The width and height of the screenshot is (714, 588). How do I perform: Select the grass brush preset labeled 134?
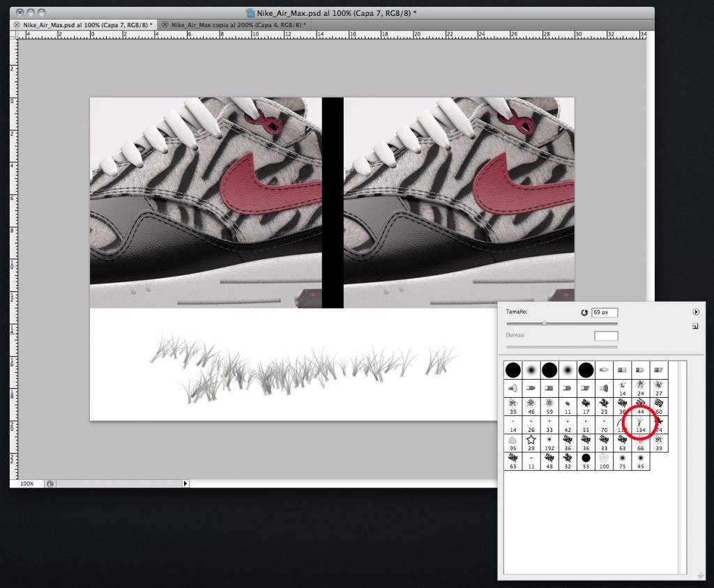(x=640, y=424)
